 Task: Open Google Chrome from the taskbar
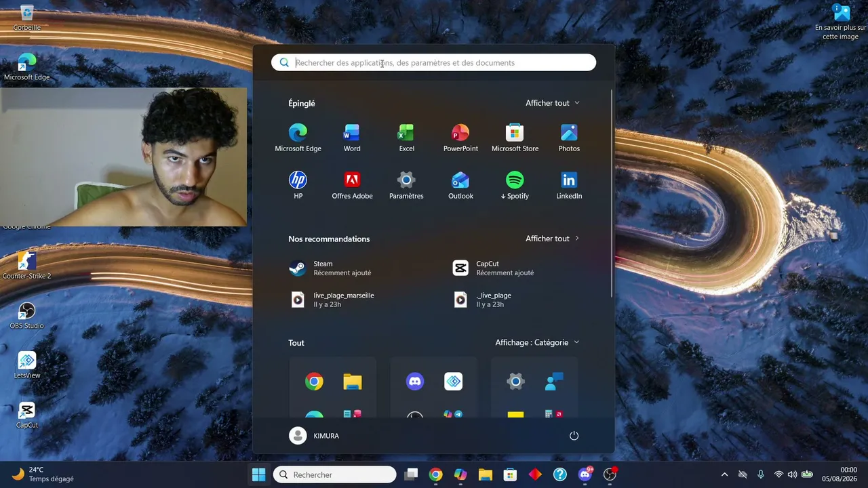435,474
